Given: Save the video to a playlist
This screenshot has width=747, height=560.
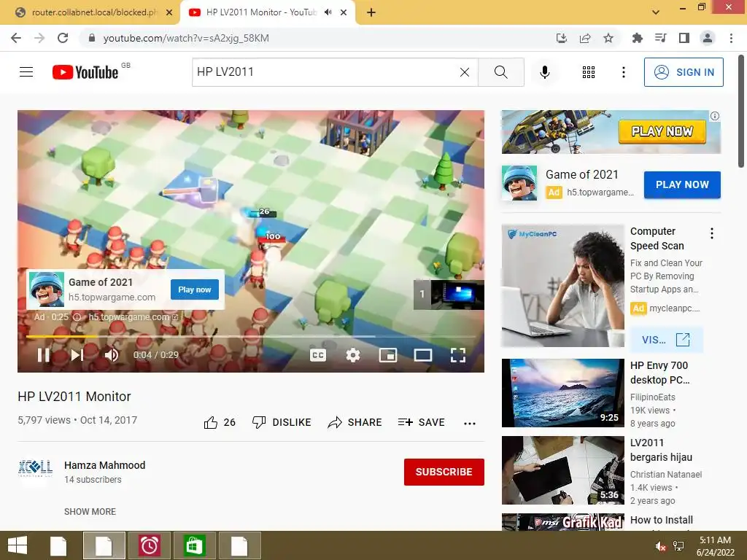Looking at the screenshot, I should point(421,422).
